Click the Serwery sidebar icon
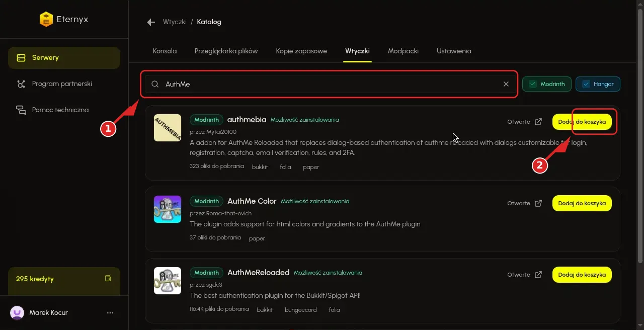The height and width of the screenshot is (330, 644). point(21,58)
